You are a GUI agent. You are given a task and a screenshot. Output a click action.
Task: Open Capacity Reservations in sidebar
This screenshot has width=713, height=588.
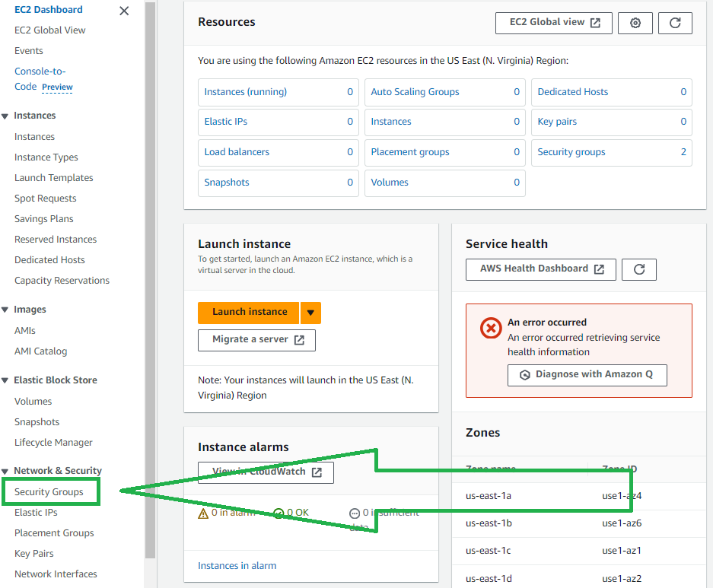(62, 281)
